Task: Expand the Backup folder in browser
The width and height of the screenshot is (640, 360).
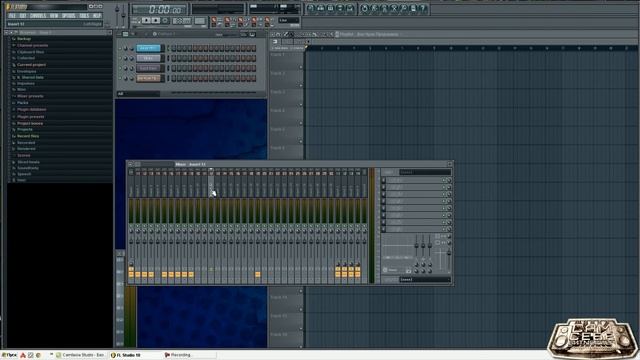Action: point(24,39)
